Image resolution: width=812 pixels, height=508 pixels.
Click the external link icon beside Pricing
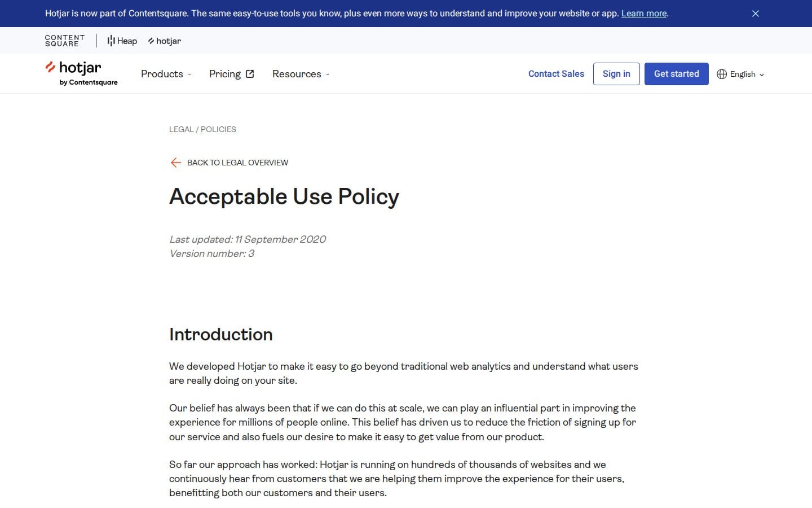250,74
